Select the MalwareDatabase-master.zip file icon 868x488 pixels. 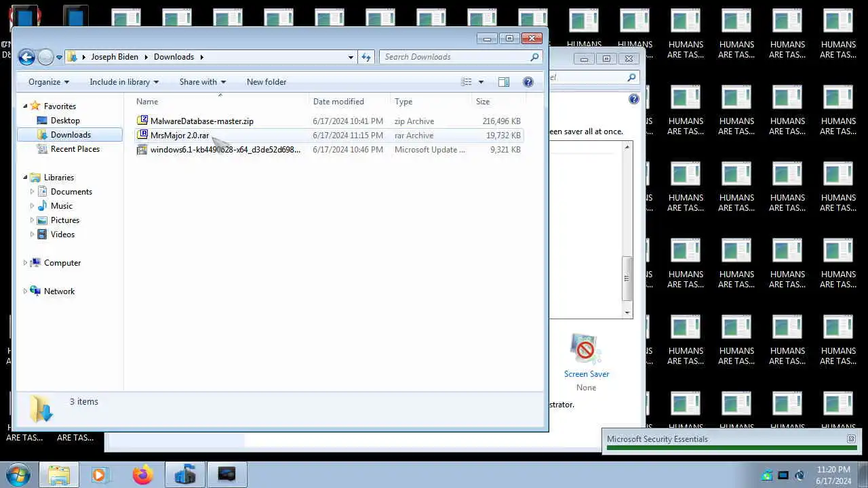142,121
